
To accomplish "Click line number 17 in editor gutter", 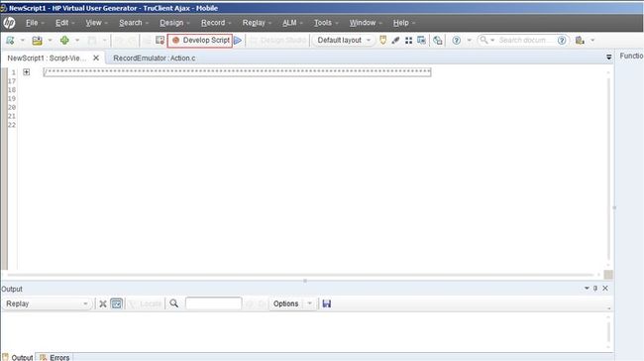I will click(12, 81).
